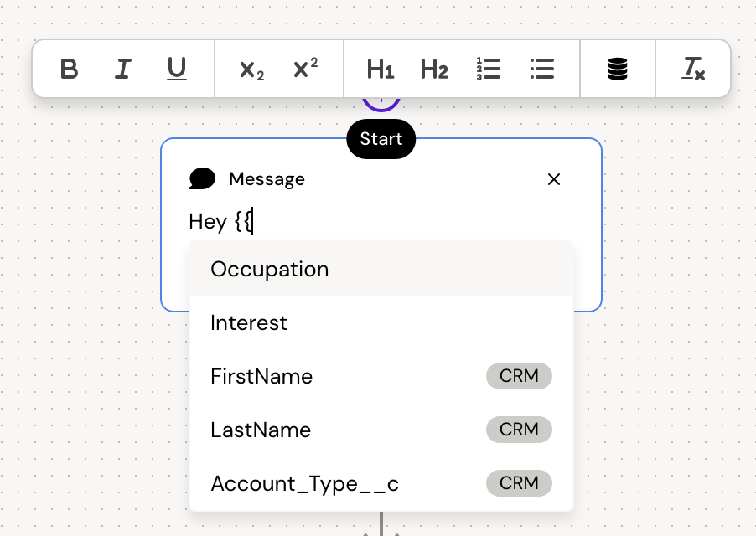Viewport: 756px width, 536px height.
Task: Insert a bulleted list
Action: click(x=542, y=69)
